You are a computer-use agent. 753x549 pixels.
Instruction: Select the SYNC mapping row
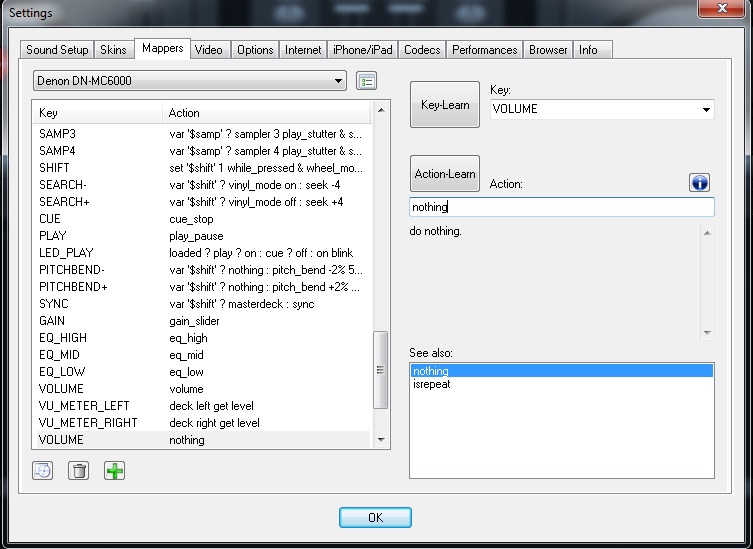pyautogui.click(x=204, y=304)
